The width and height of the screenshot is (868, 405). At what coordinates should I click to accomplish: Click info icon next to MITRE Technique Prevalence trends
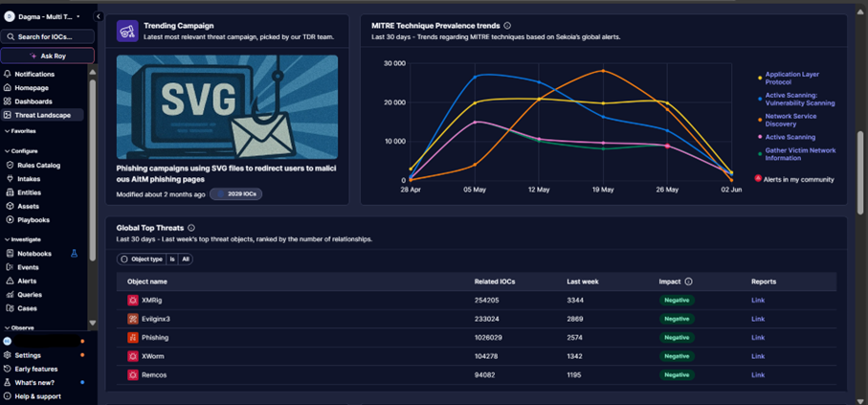pos(507,26)
